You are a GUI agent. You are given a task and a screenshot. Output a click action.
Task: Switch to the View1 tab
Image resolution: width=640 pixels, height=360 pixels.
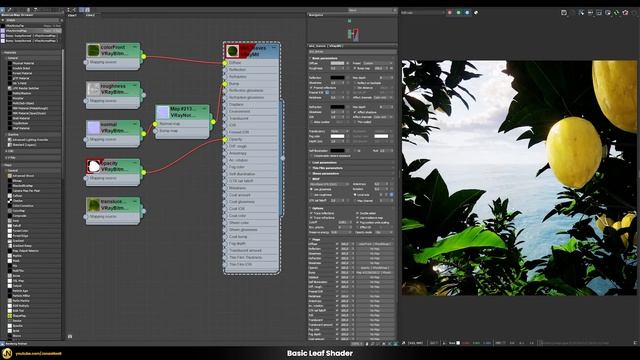point(73,15)
